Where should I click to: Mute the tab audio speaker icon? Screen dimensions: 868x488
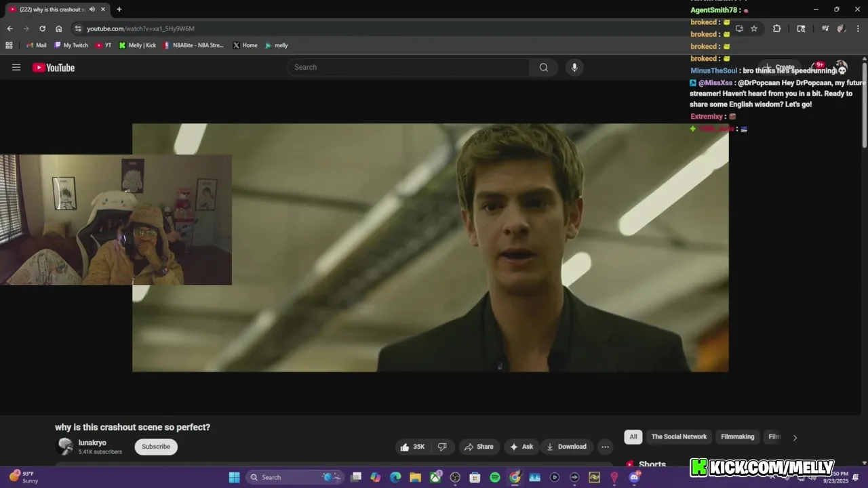coord(92,9)
